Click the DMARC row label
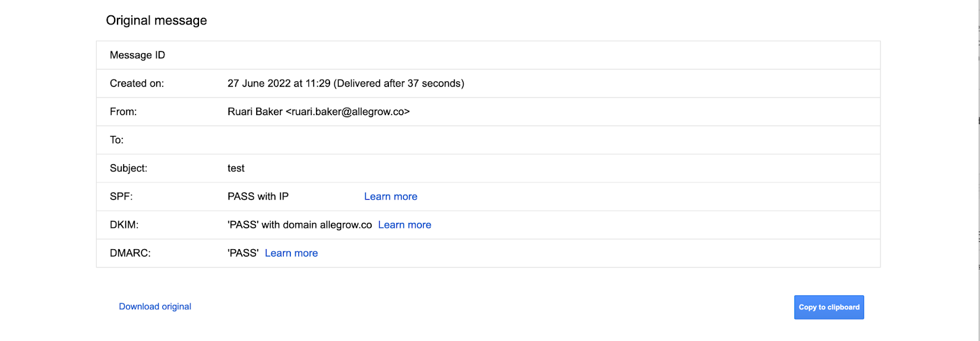Screen dimensions: 980x341 [130, 253]
